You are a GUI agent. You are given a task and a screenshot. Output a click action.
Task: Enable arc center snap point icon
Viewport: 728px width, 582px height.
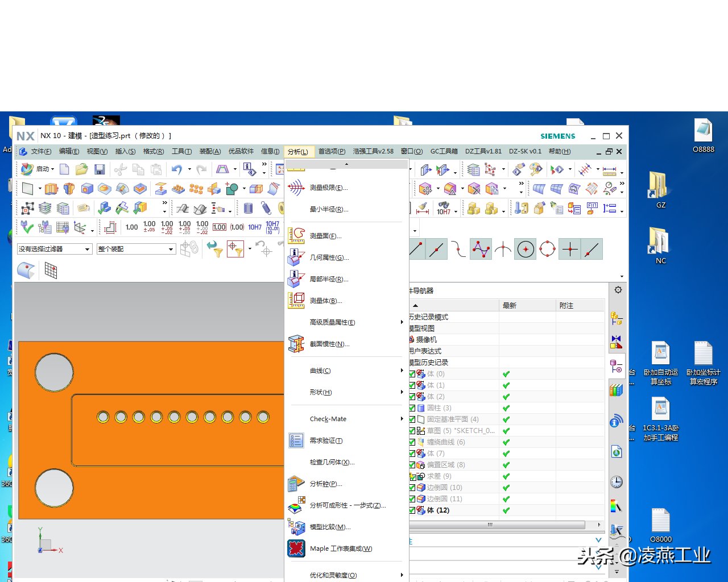(526, 249)
